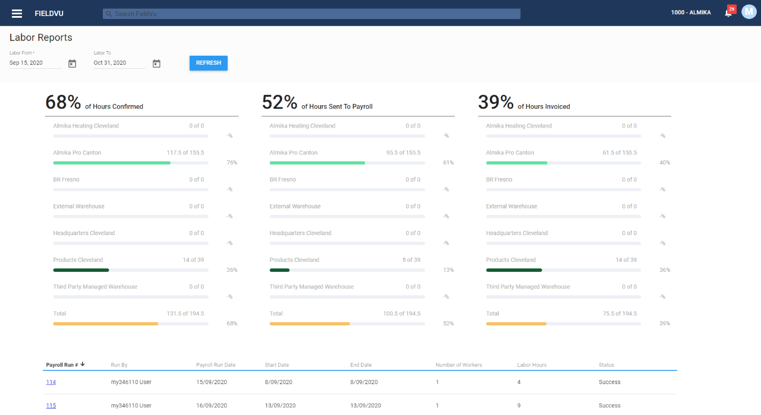Click '15/09/2020' payroll run date cell
The width and height of the screenshot is (761, 415).
(x=212, y=382)
